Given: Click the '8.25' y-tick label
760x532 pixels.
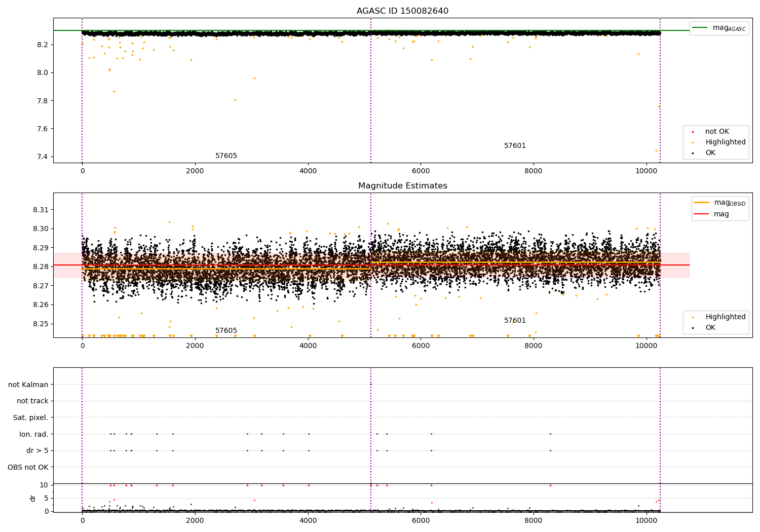Looking at the screenshot, I should click(x=41, y=324).
